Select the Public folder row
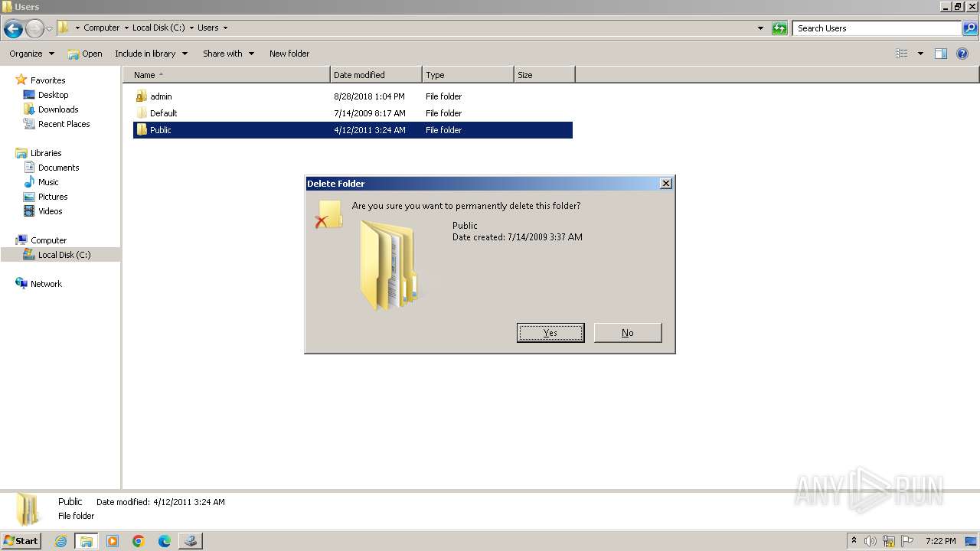This screenshot has height=551, width=980. tap(353, 130)
